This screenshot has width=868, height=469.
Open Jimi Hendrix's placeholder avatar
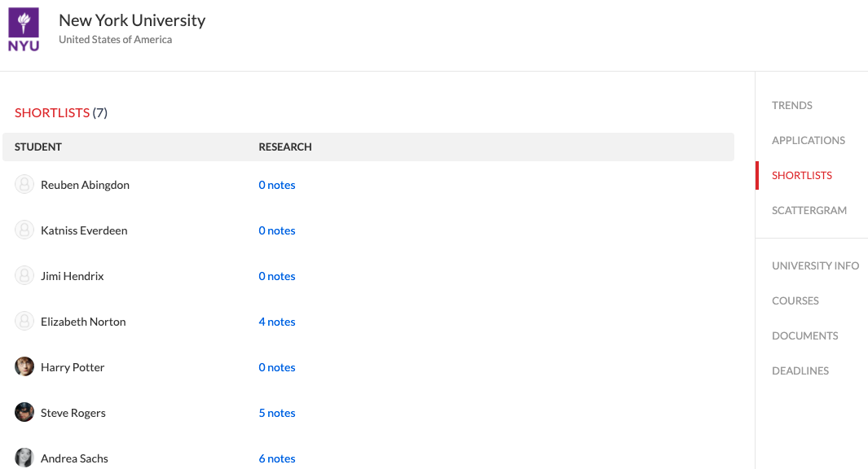click(24, 276)
